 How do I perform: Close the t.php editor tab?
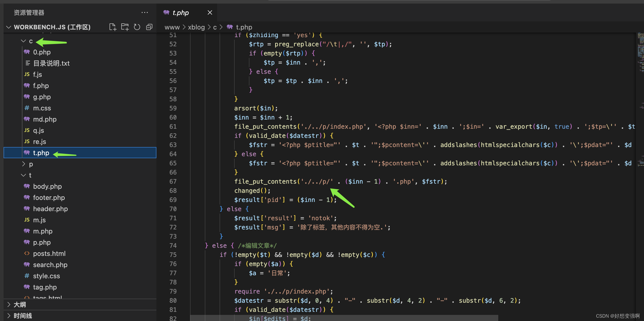click(210, 12)
